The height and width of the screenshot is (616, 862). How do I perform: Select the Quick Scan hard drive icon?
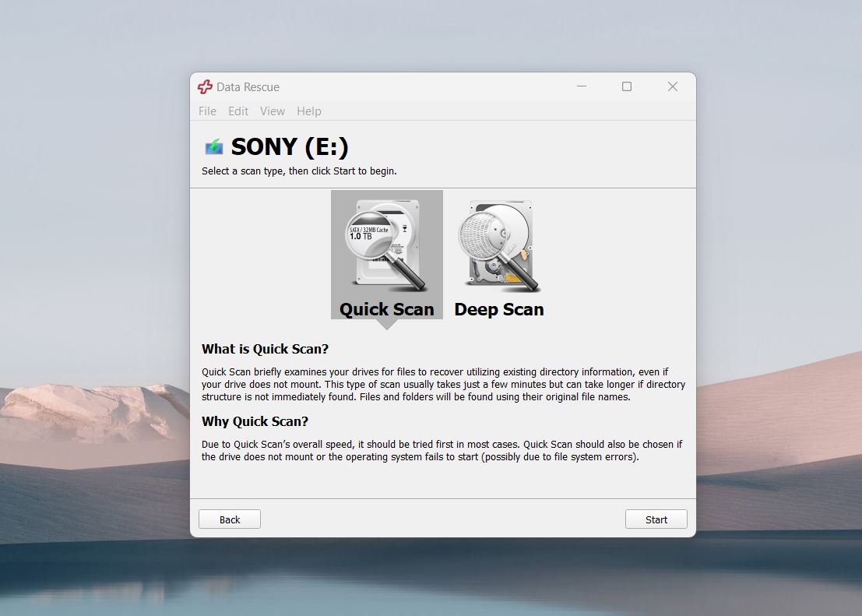click(x=386, y=245)
